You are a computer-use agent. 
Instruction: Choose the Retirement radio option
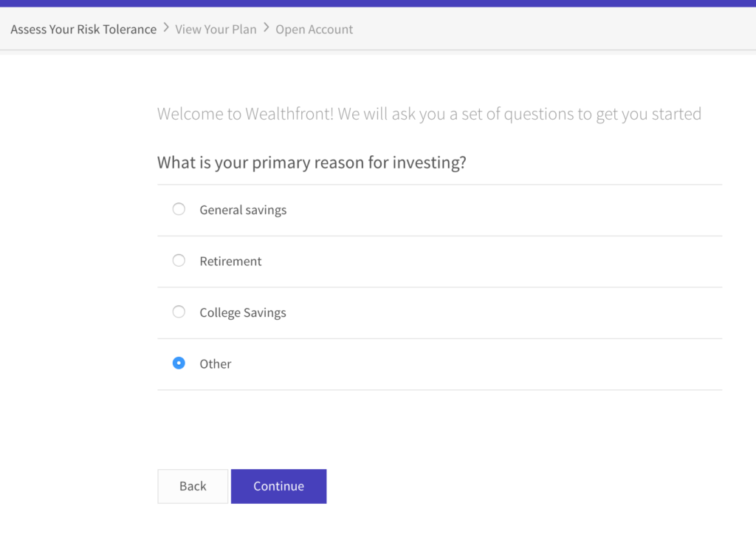pyautogui.click(x=179, y=261)
